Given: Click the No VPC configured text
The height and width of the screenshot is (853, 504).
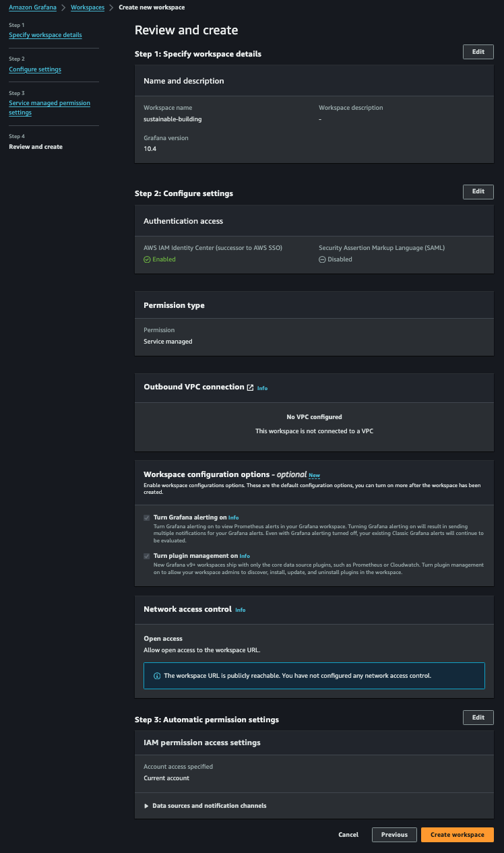Looking at the screenshot, I should (314, 417).
